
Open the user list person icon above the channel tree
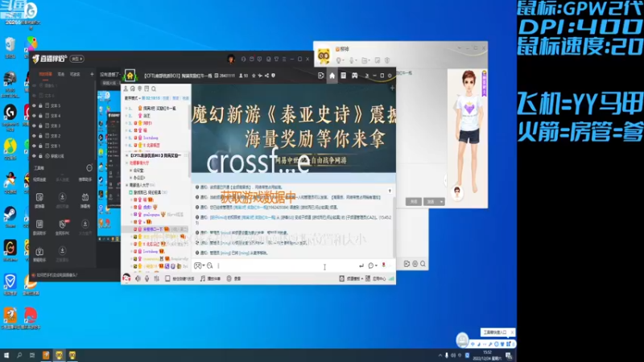pos(126,88)
